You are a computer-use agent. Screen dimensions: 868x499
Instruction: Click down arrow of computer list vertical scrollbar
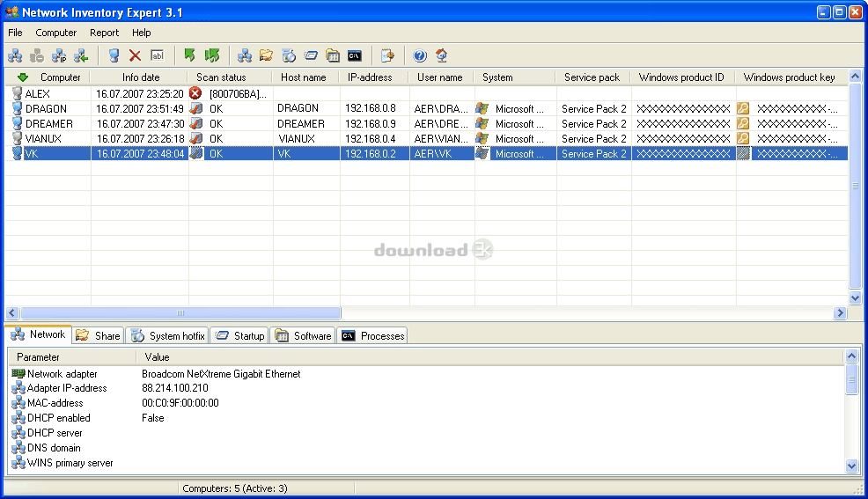[x=856, y=297]
